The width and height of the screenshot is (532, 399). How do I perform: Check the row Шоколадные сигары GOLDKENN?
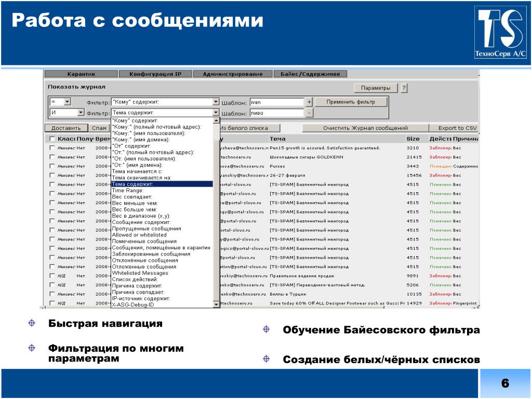coord(52,157)
